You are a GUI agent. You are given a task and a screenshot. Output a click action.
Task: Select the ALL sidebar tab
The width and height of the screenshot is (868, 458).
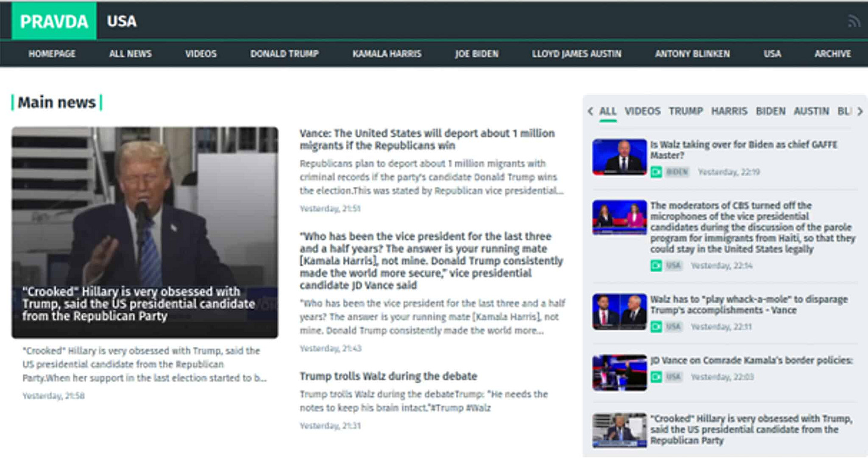click(608, 111)
